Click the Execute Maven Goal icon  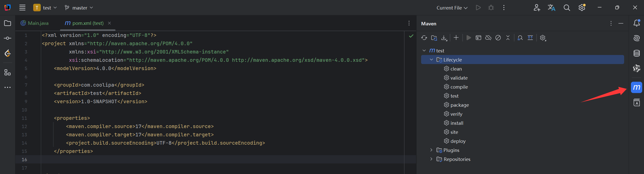478,38
